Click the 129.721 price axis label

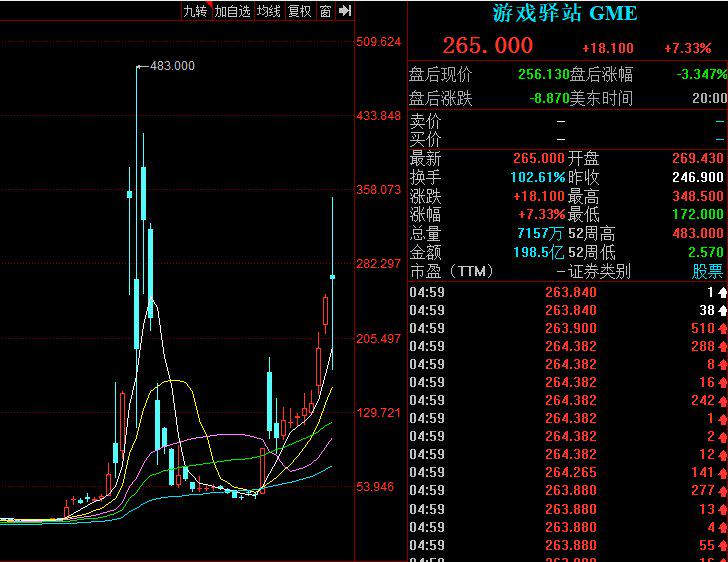(x=378, y=412)
